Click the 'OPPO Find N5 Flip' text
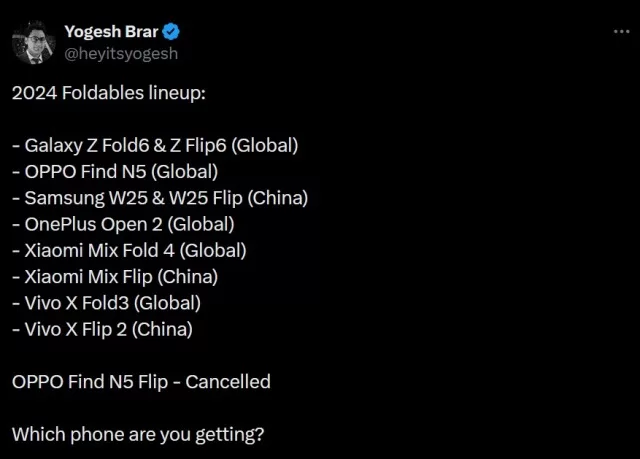 pos(90,382)
